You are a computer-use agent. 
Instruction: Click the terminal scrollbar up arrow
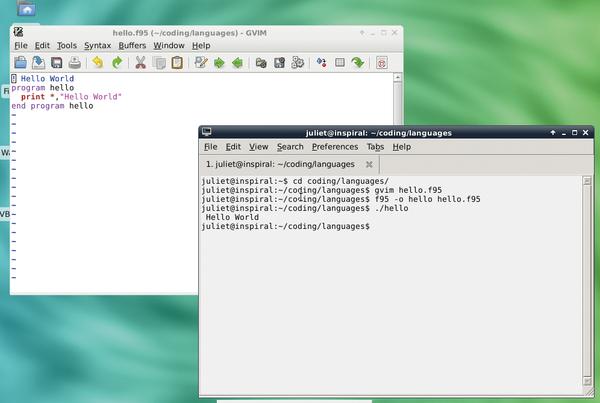(587, 181)
